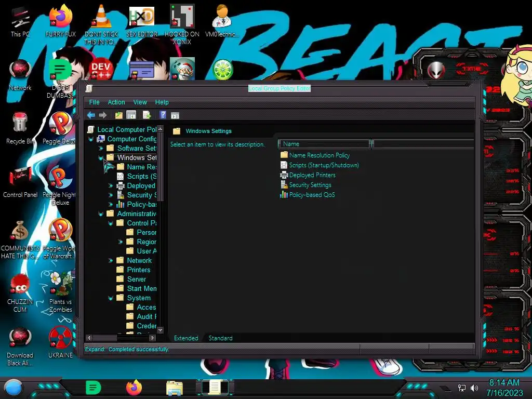Select Control Panel tree folder
Image resolution: width=532 pixels, height=399 pixels.
137,223
